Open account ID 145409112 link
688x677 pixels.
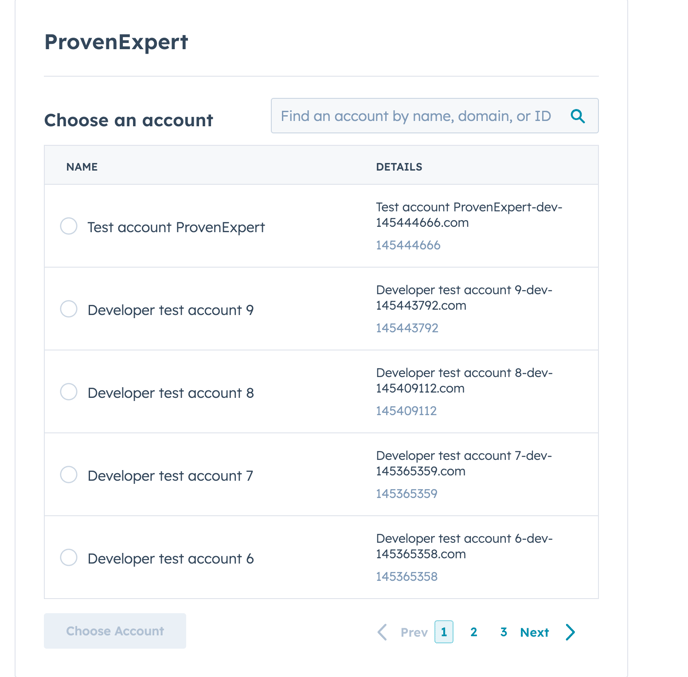click(406, 411)
